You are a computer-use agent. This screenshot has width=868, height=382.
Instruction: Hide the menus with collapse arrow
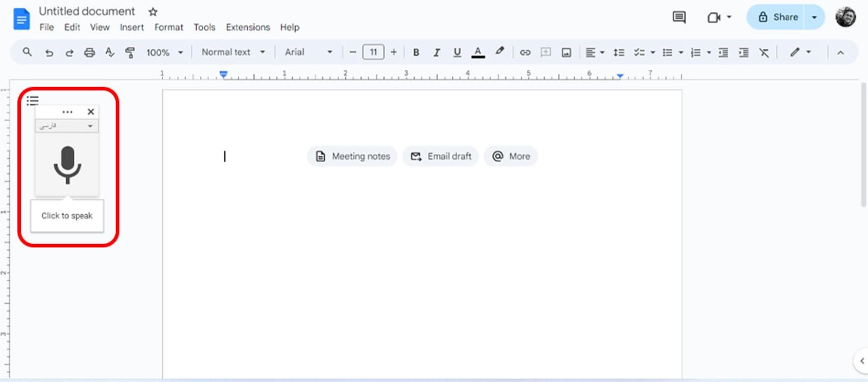coord(840,52)
